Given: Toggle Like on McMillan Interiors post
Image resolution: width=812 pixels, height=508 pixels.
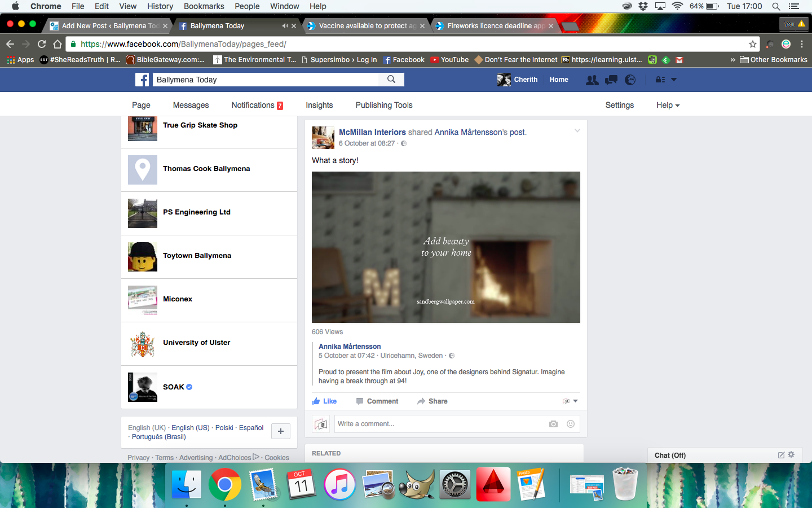Looking at the screenshot, I should (325, 401).
